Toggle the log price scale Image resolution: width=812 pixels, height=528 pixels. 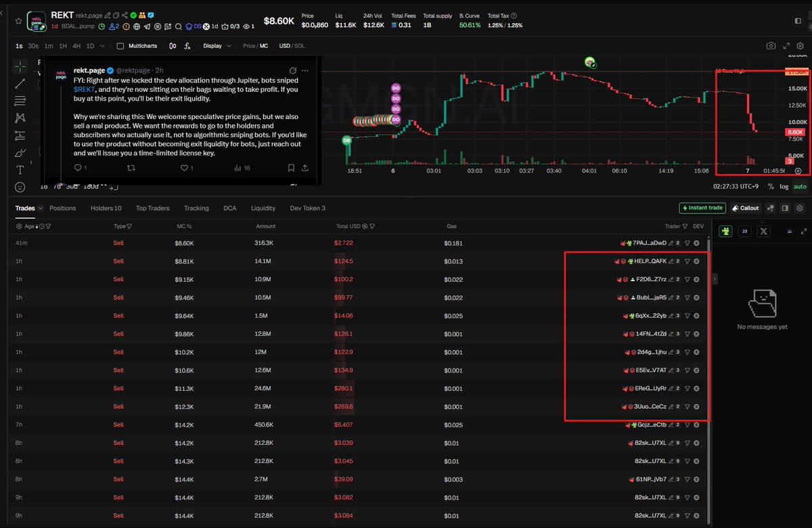(x=784, y=187)
